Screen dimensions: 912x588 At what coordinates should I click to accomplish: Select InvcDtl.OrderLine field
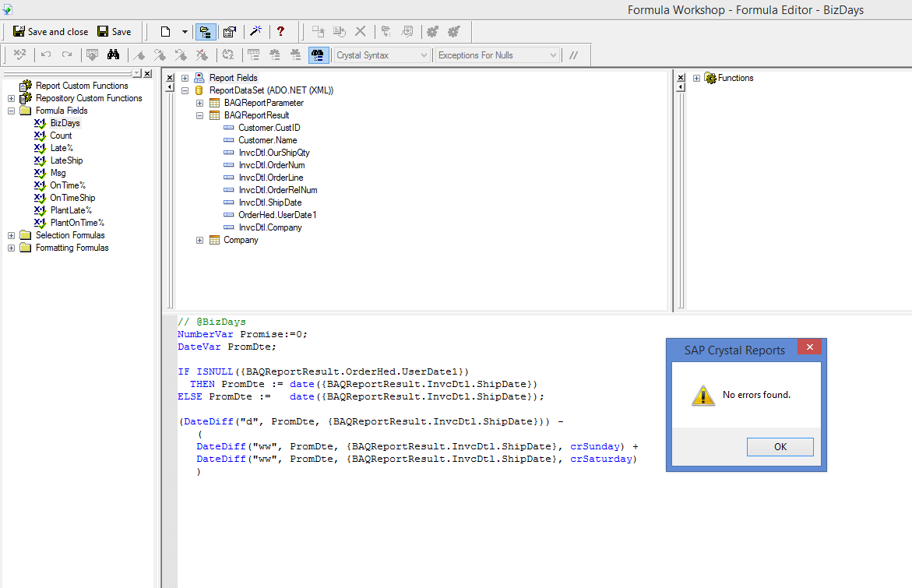271,178
